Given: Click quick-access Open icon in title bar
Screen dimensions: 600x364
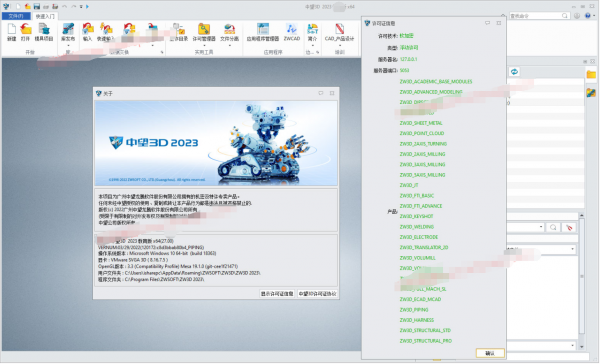Looking at the screenshot, I should pos(28,6).
